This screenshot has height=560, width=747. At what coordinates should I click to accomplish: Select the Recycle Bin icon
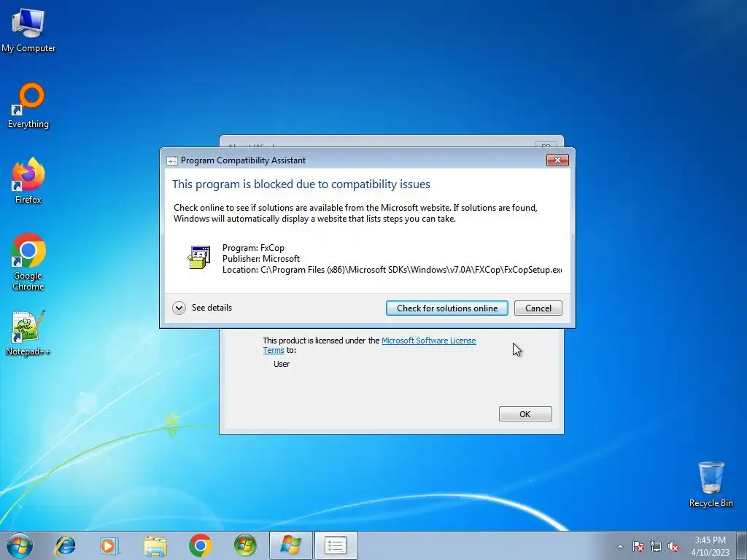point(711,484)
